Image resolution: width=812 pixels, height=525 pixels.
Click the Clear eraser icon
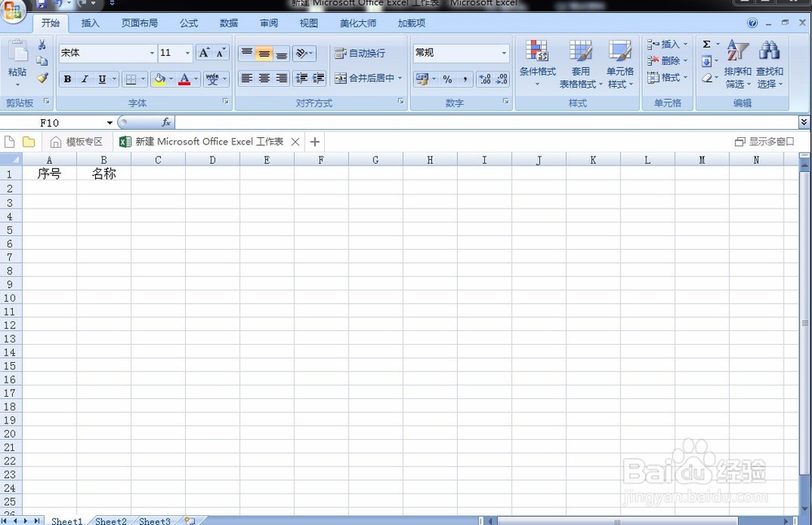(x=707, y=78)
